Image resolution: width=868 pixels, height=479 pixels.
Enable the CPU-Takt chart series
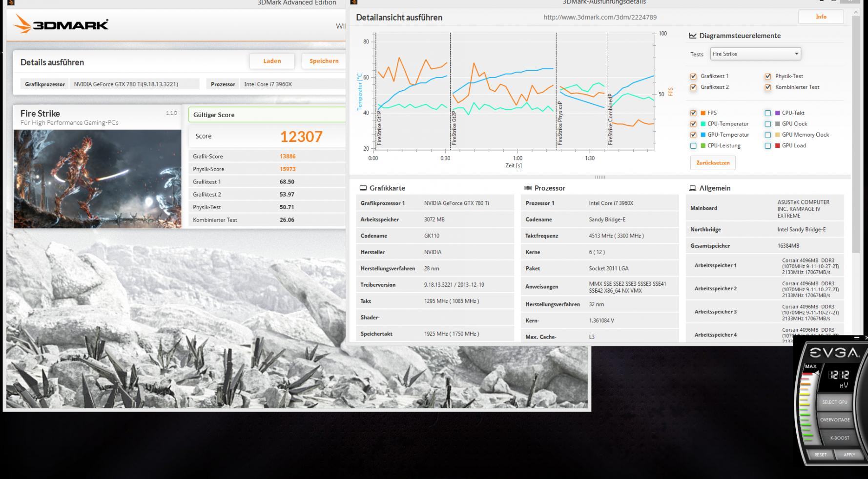pos(768,113)
